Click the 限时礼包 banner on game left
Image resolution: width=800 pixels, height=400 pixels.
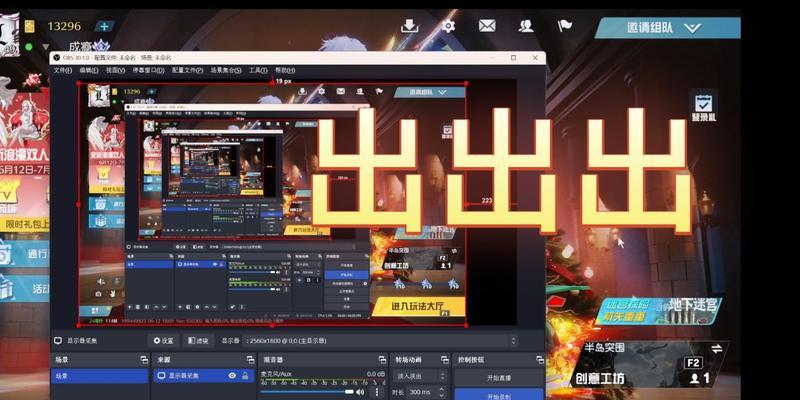point(25,223)
